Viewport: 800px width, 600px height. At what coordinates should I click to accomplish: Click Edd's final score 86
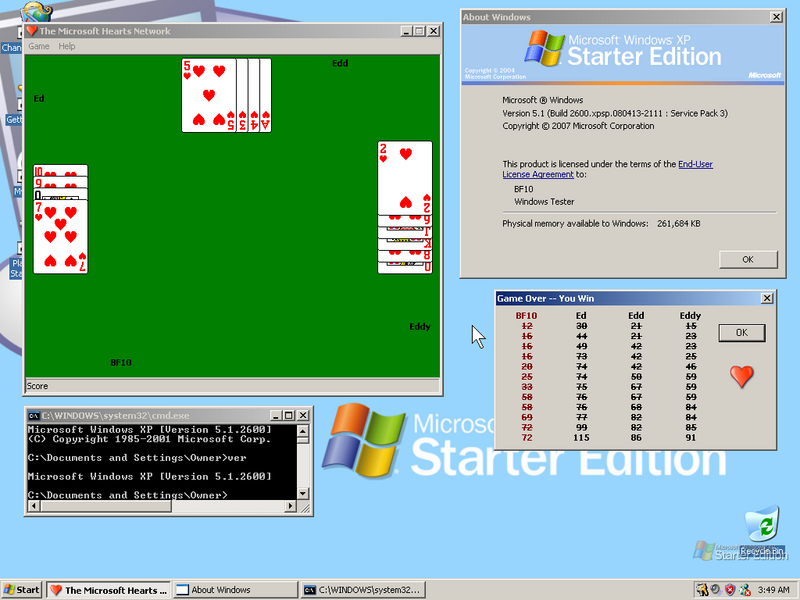636,438
